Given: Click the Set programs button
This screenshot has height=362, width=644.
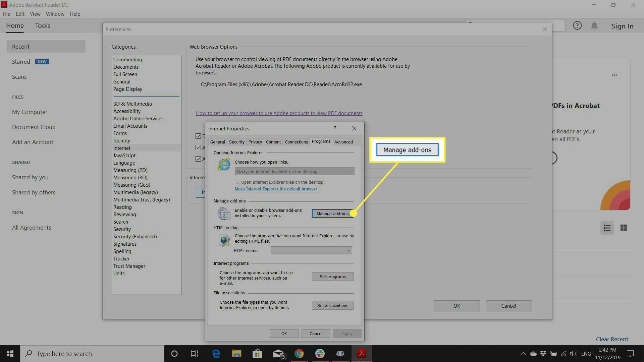Looking at the screenshot, I should tap(333, 276).
